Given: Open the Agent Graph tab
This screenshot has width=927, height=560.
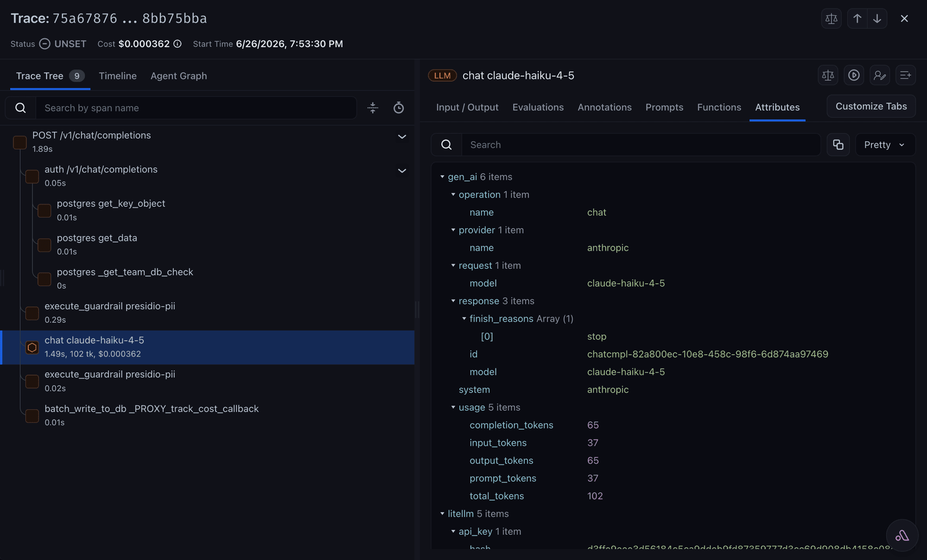Looking at the screenshot, I should pyautogui.click(x=178, y=76).
